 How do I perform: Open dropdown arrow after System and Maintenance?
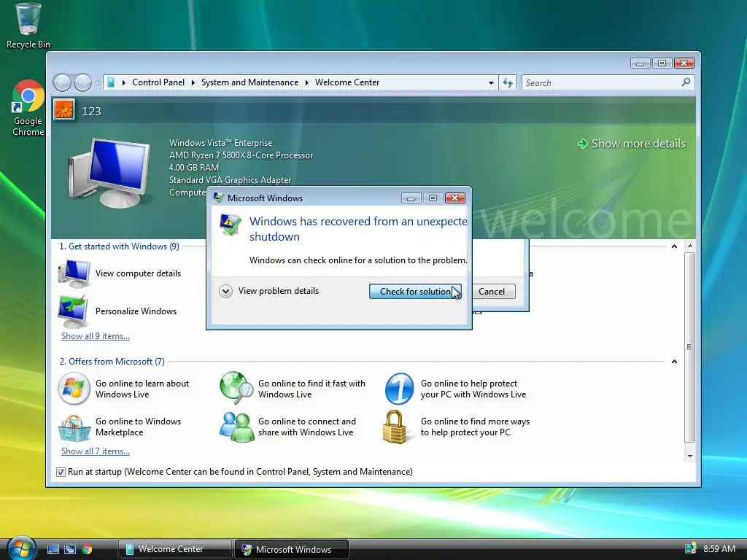(307, 83)
